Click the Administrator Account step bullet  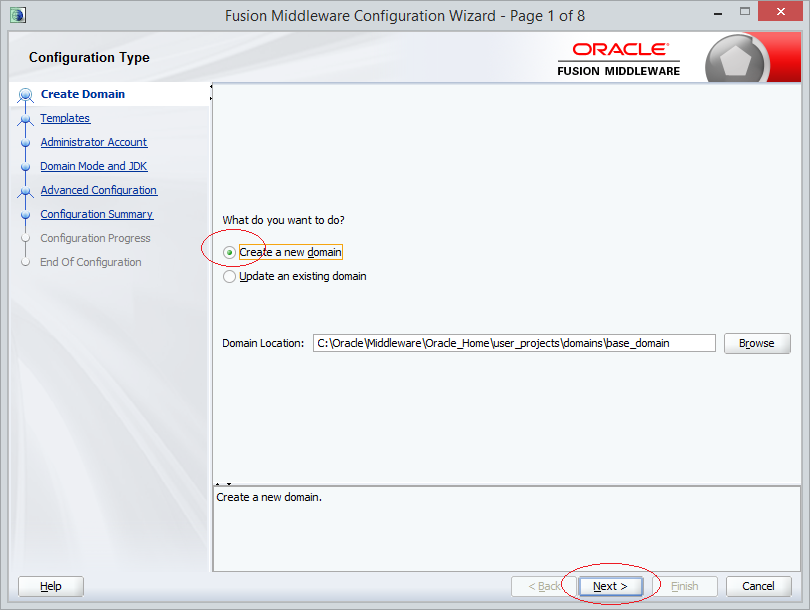(25, 143)
